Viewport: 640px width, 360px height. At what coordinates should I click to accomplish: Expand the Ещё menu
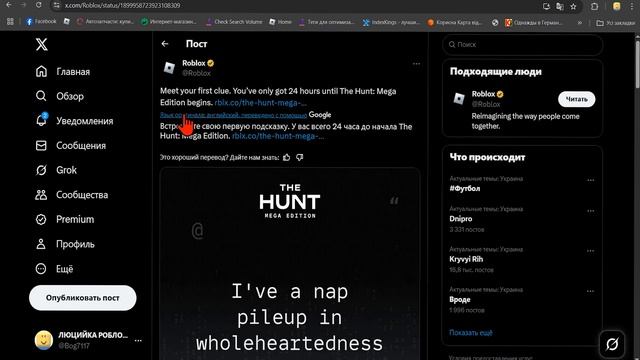[54, 269]
